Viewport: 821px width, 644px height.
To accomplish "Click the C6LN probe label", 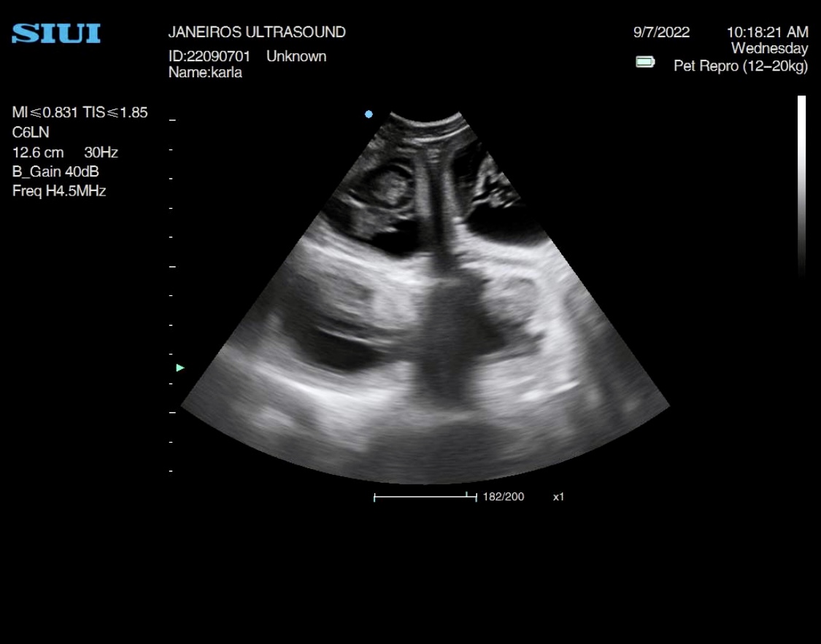I will [x=31, y=133].
